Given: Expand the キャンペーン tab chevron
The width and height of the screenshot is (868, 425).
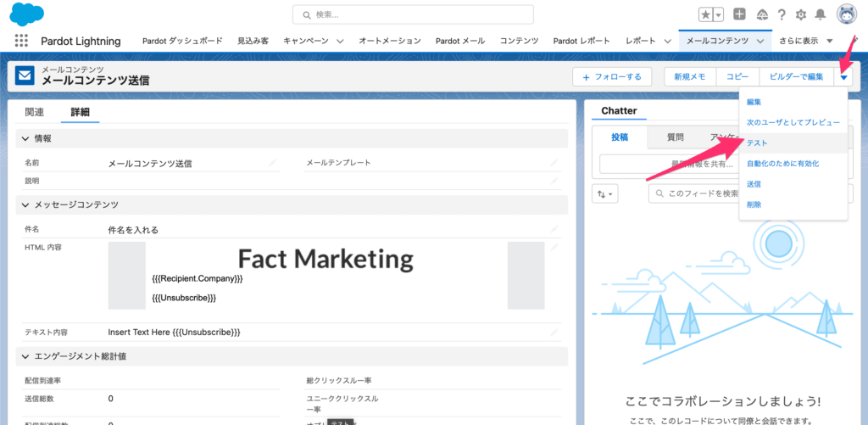Looking at the screenshot, I should pos(340,41).
